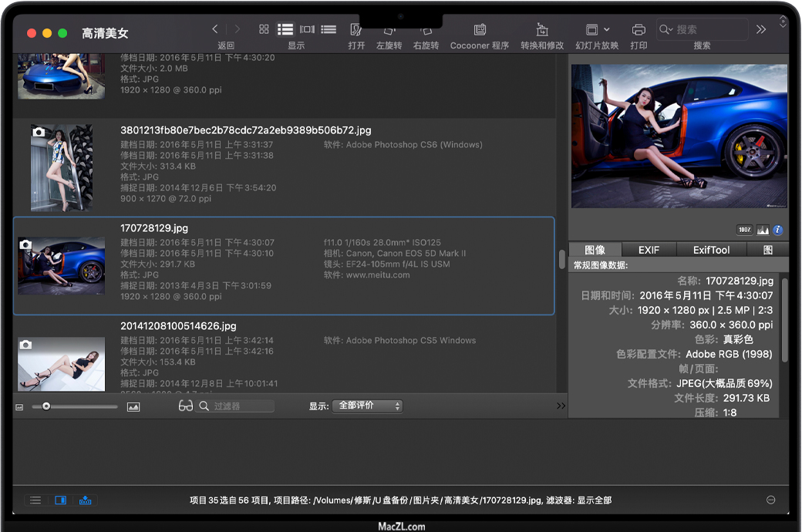Adjust the thumbnail size slider

coord(46,406)
